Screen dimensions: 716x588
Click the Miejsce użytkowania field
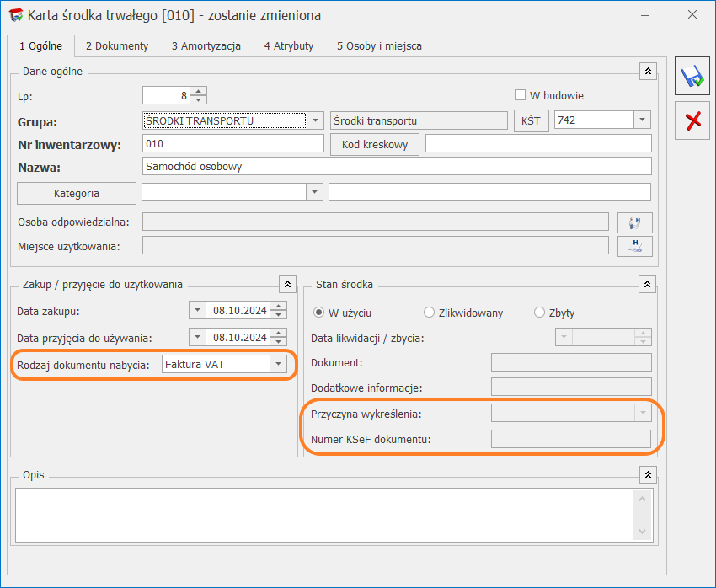pos(376,245)
